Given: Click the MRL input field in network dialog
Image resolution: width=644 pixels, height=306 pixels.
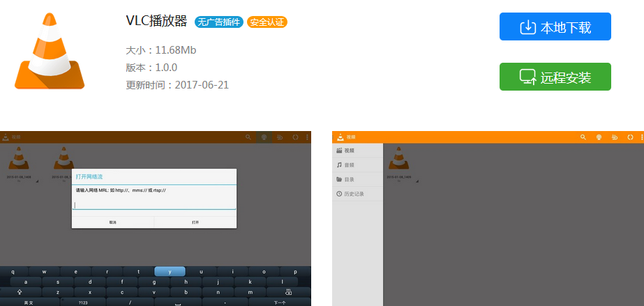Looking at the screenshot, I should 154,205.
